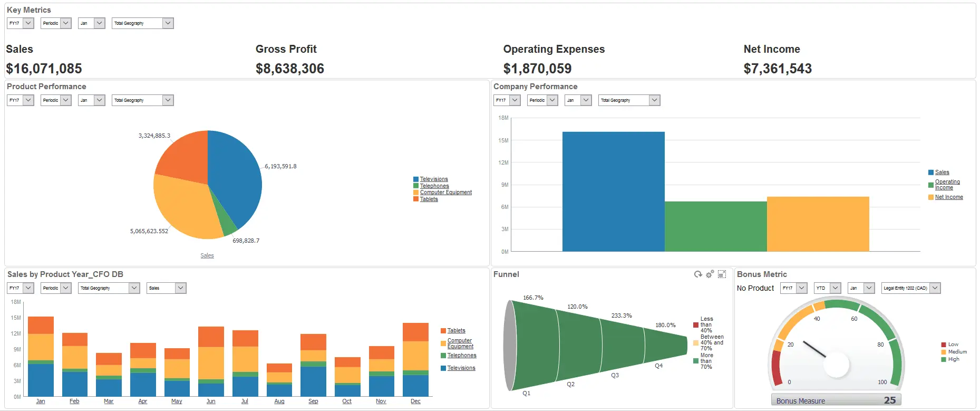Viewport: 980px width, 411px height.
Task: Open Bonus Metric Jan dropdown
Action: coord(861,288)
